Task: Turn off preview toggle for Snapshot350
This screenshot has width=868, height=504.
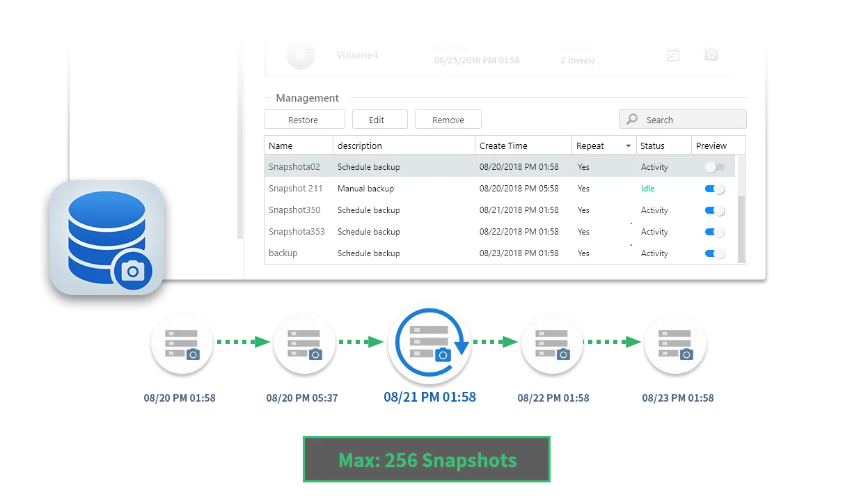Action: 715,210
